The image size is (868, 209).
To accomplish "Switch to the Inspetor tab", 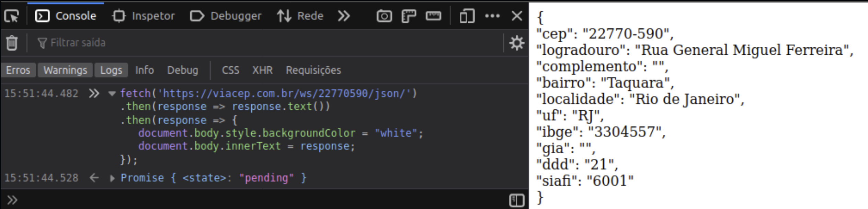I will coord(144,16).
